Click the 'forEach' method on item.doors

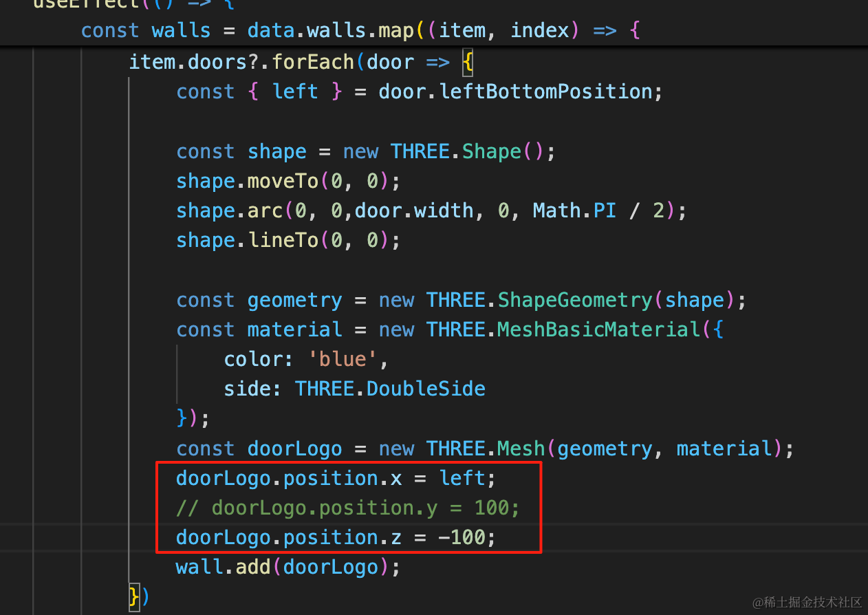point(313,62)
